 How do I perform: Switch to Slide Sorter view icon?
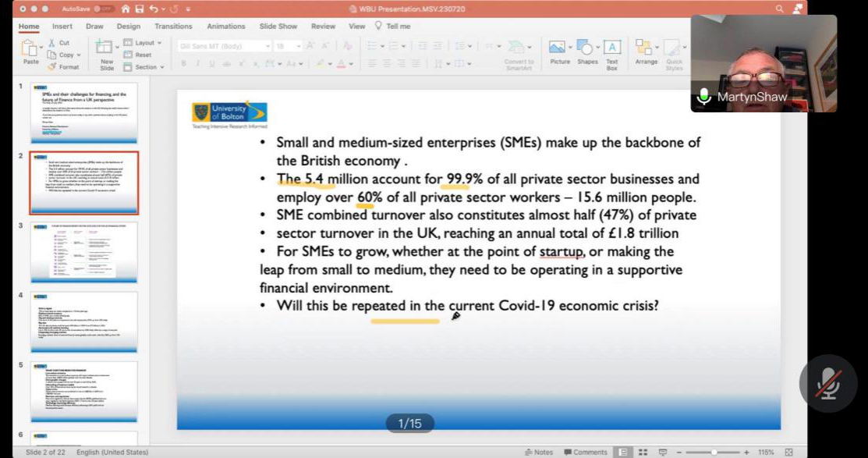tap(643, 452)
